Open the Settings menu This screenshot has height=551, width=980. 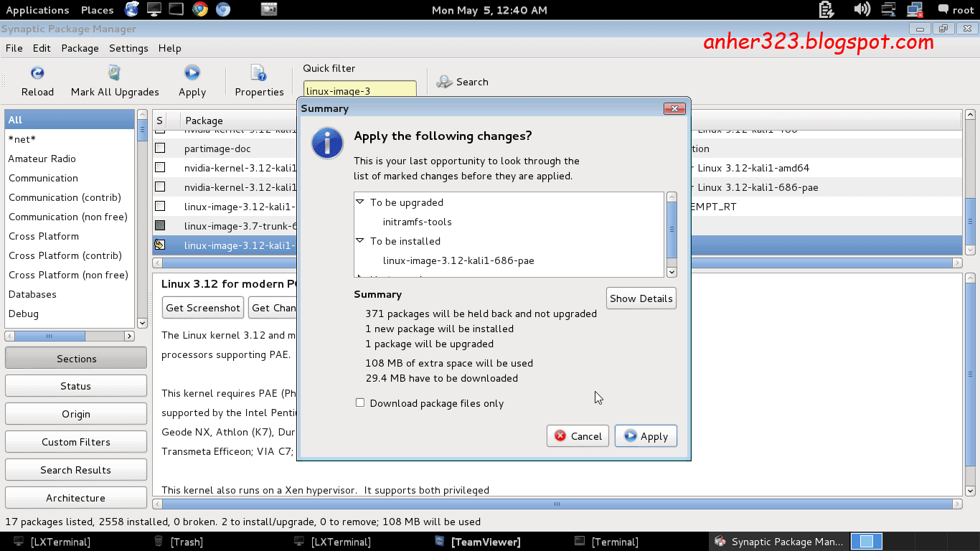128,48
